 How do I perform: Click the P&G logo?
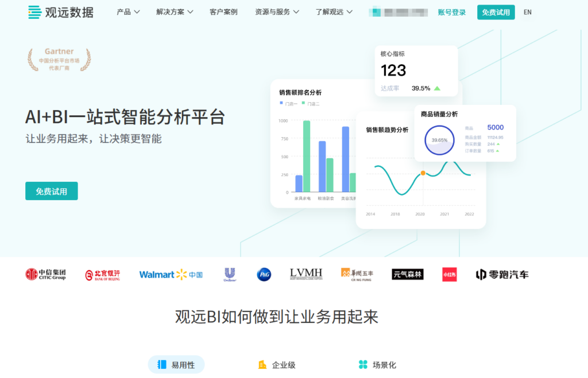click(x=262, y=274)
